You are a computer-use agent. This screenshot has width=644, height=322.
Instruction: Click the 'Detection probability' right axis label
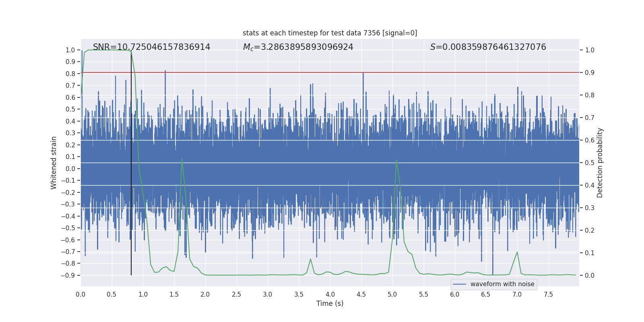(x=600, y=163)
